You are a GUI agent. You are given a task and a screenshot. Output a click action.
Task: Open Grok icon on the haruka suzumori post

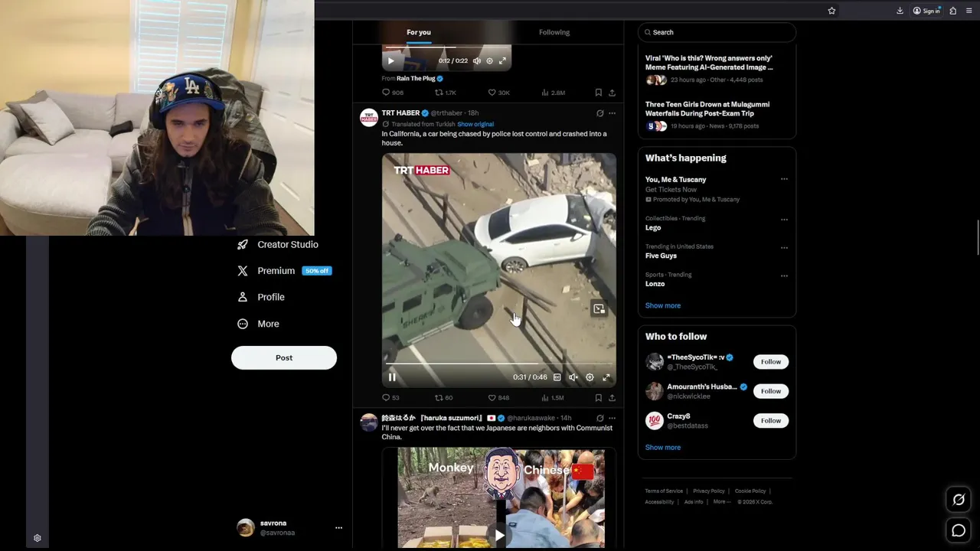tap(599, 419)
